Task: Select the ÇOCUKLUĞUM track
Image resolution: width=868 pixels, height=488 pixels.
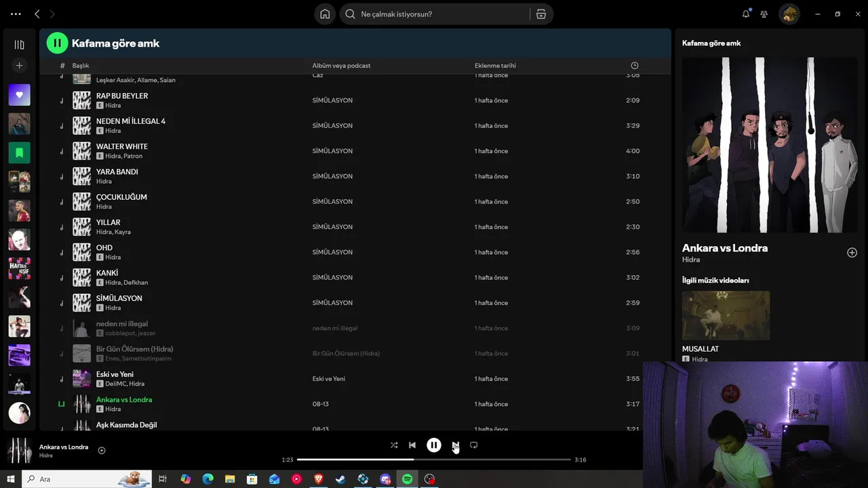Action: [121, 197]
